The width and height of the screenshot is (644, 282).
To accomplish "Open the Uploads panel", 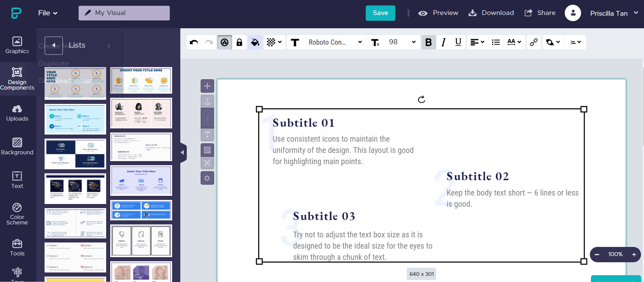I will pyautogui.click(x=17, y=113).
